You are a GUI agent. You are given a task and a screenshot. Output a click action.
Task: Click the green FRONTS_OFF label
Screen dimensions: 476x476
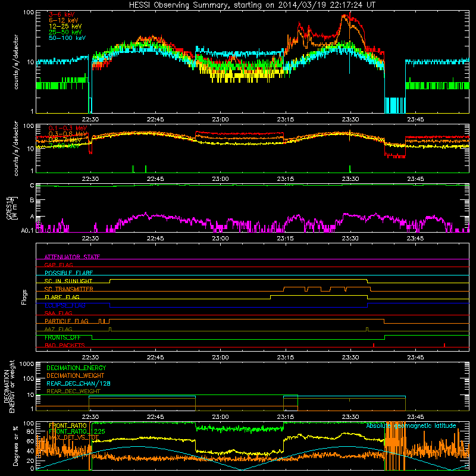click(x=62, y=337)
